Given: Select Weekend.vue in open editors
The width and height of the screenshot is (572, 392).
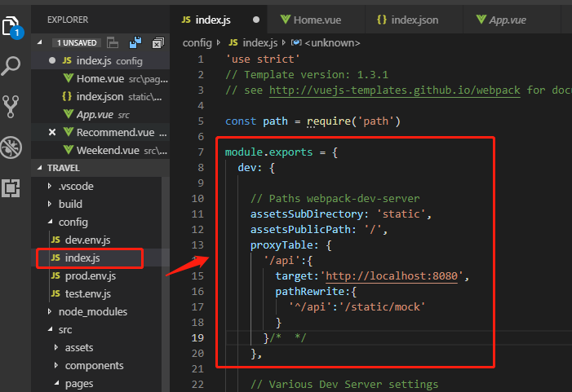Looking at the screenshot, I should 100,150.
